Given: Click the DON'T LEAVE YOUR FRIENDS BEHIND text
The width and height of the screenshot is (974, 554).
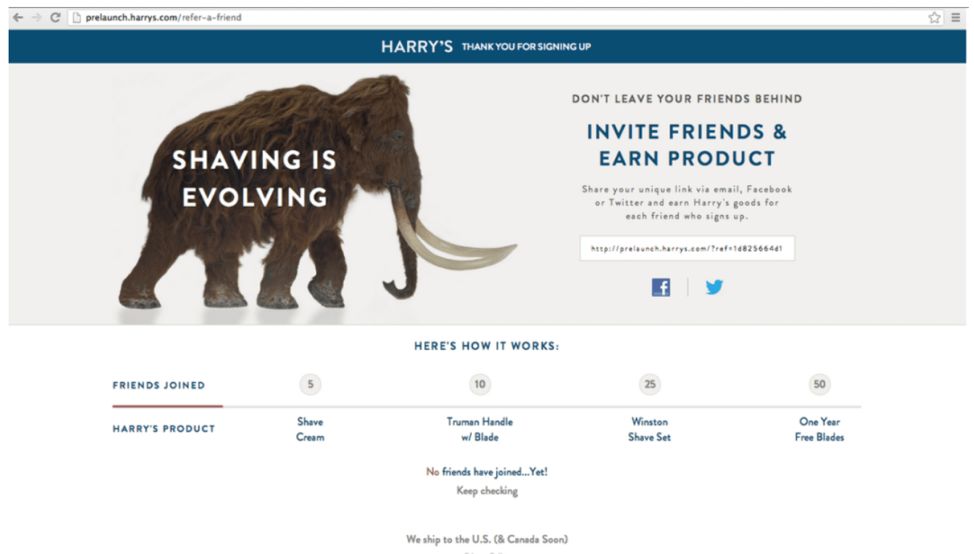Looking at the screenshot, I should pyautogui.click(x=687, y=99).
